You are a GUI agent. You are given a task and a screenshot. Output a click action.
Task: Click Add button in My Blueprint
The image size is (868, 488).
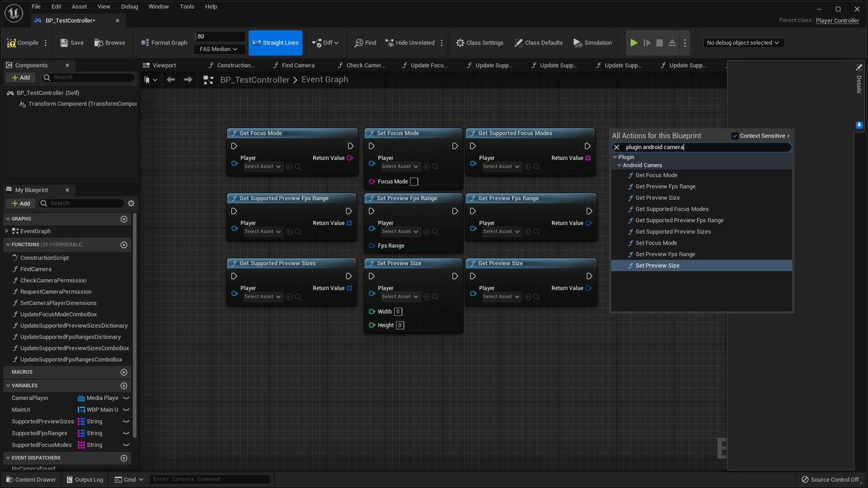[20, 203]
